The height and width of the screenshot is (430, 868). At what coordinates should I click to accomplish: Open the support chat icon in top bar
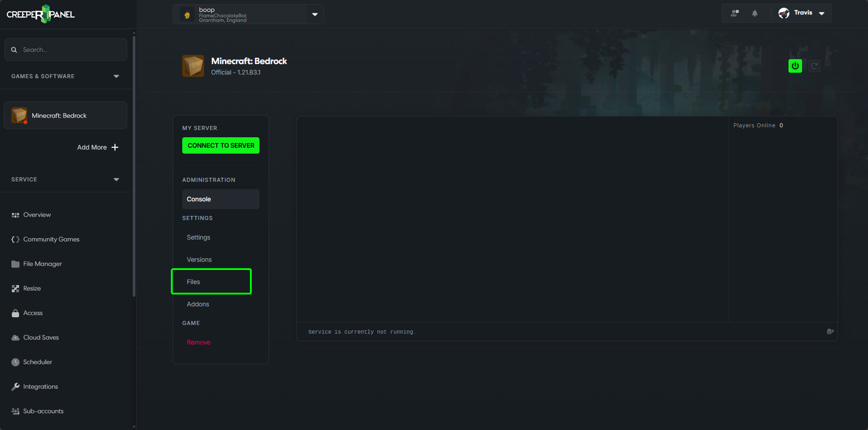point(734,13)
